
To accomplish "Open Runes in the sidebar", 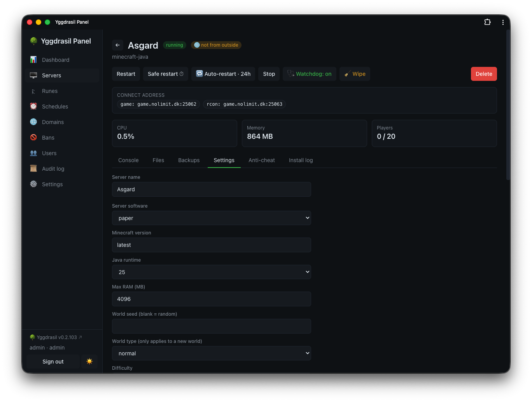I will [x=62, y=91].
